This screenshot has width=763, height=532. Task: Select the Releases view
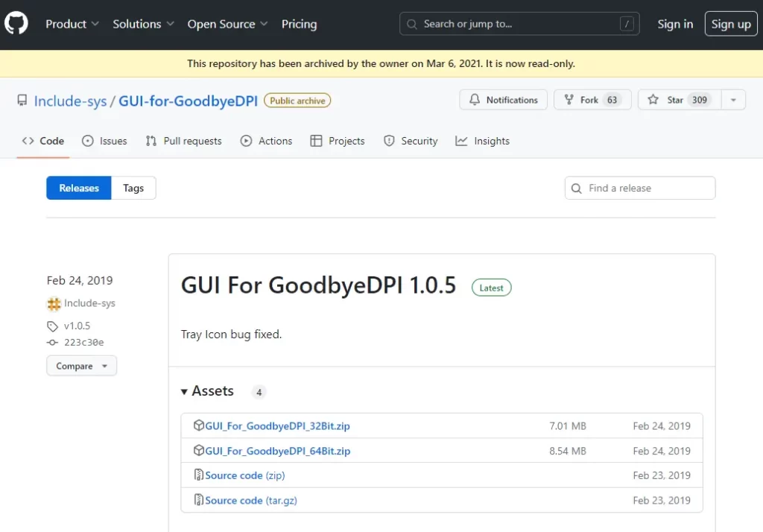point(79,188)
